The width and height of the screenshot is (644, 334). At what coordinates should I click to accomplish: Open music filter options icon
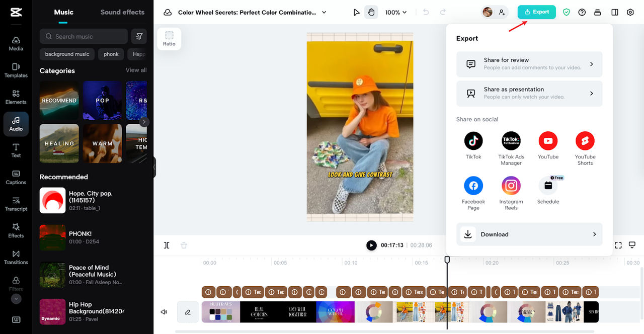(139, 36)
